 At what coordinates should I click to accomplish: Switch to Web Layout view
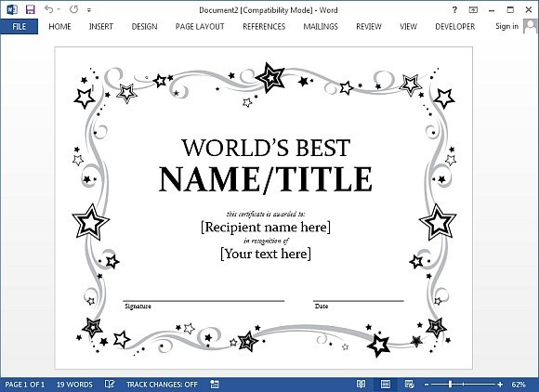(409, 384)
